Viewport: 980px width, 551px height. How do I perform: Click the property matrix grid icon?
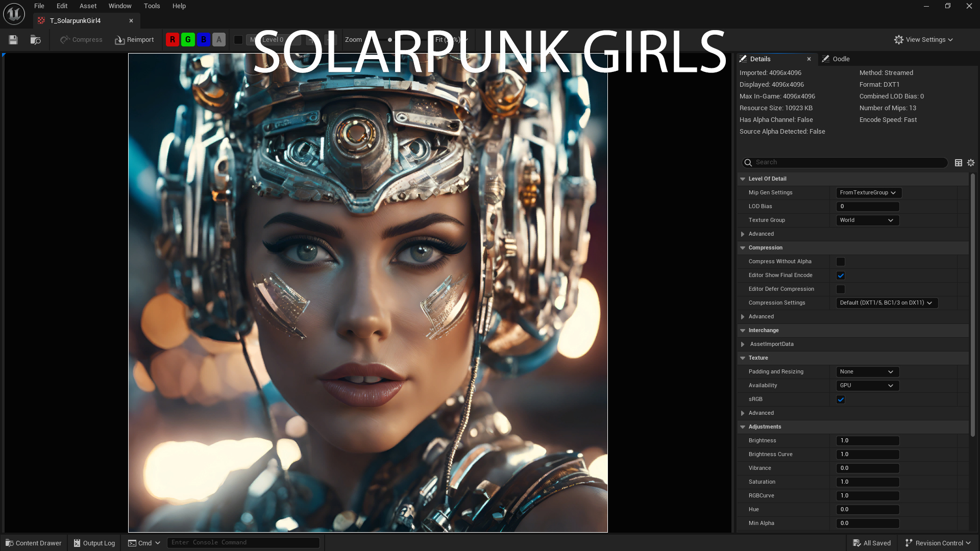tap(959, 163)
